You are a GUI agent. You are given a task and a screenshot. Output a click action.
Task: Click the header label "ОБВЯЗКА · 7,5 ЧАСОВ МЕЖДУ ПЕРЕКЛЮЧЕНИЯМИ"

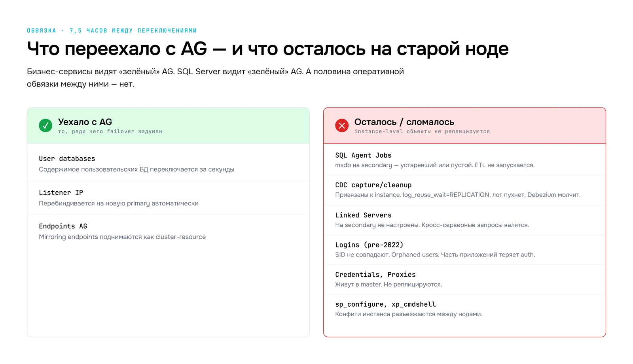(x=112, y=30)
